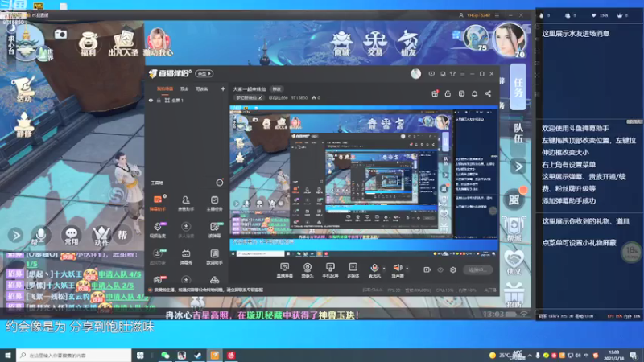Click the 修改 button beside stream title
Viewport: 644px width, 362px height.
(277, 89)
